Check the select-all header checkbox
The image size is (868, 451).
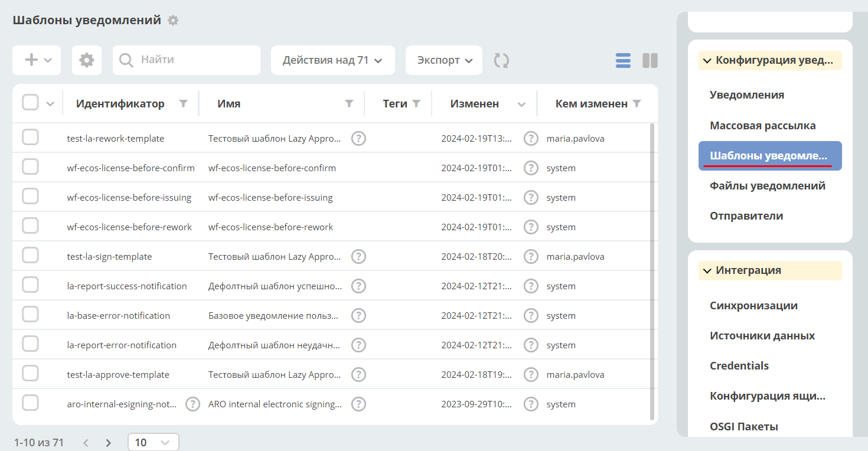[x=31, y=103]
